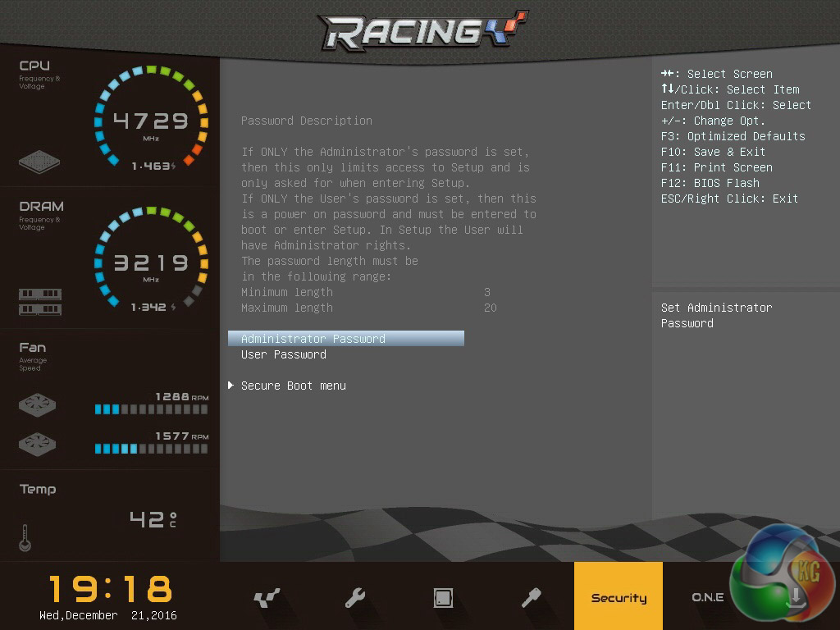This screenshot has height=630, width=840.
Task: Click the thermometer temperature icon
Action: point(25,538)
